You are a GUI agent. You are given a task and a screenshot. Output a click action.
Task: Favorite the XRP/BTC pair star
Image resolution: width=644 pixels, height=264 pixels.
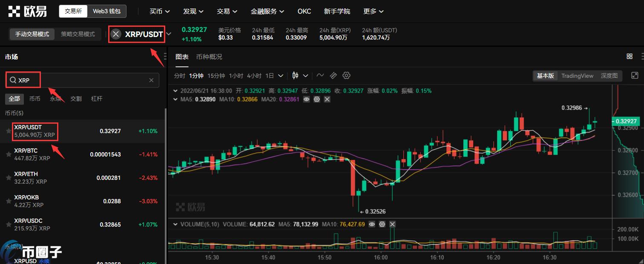click(x=9, y=154)
